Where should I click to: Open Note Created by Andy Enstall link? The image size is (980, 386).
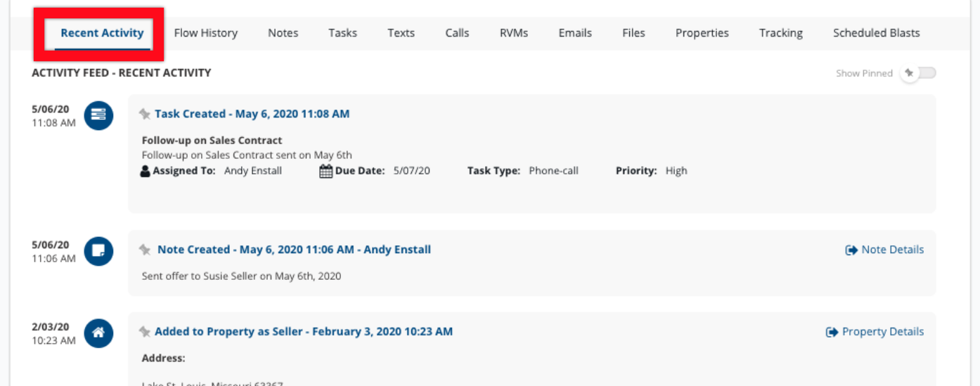coord(294,250)
